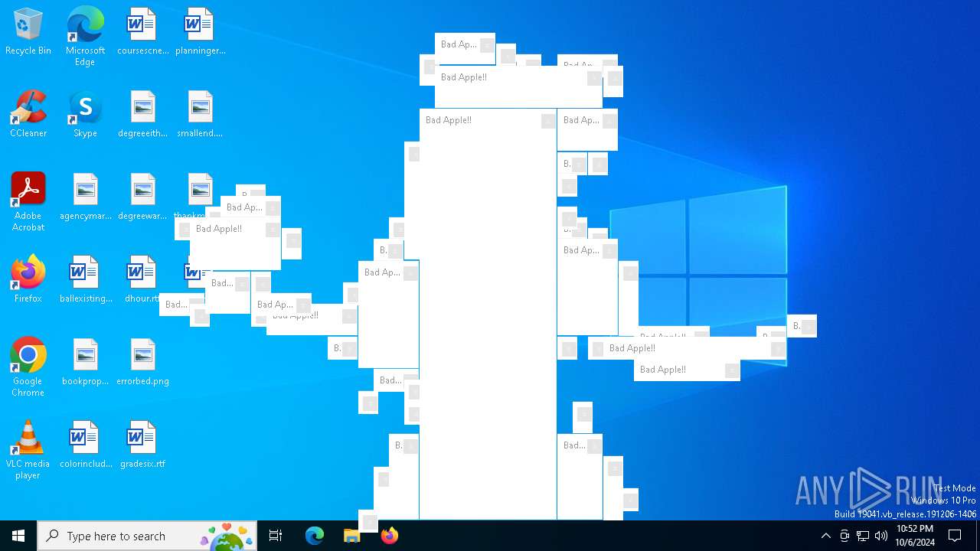Select the agencymar image file
Viewport: 980px width, 551px height.
pos(85,197)
